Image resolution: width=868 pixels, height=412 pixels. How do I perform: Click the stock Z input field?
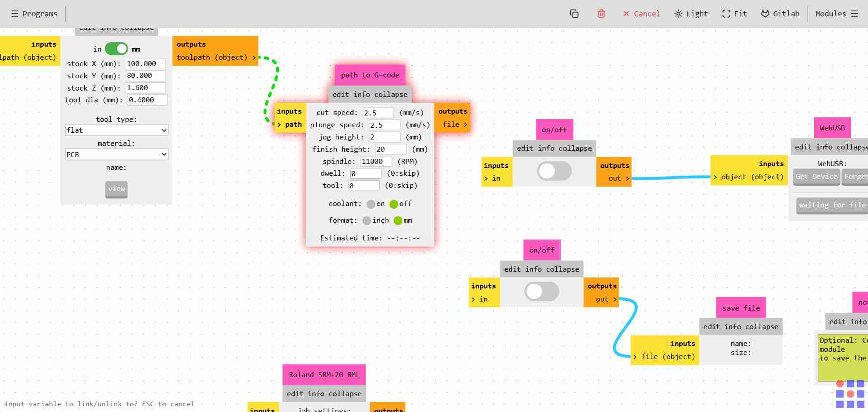tap(146, 88)
